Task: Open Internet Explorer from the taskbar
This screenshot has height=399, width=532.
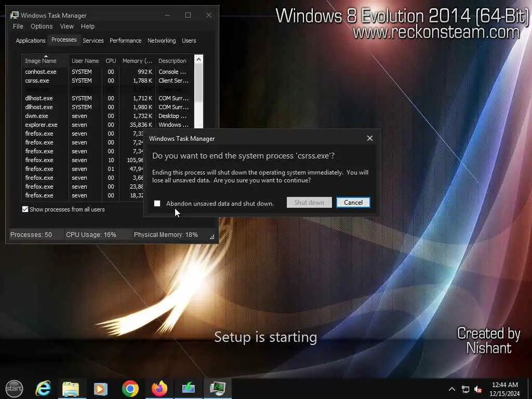Action: pos(43,388)
